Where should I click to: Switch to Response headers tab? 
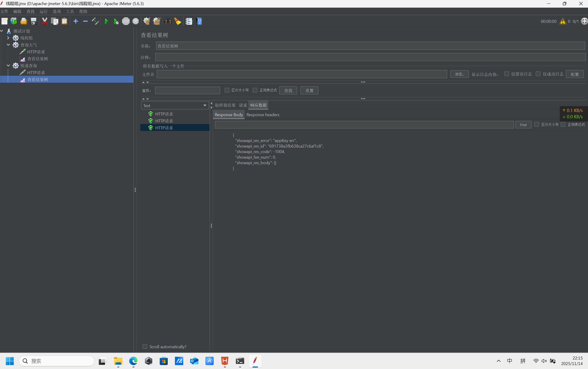click(x=263, y=115)
